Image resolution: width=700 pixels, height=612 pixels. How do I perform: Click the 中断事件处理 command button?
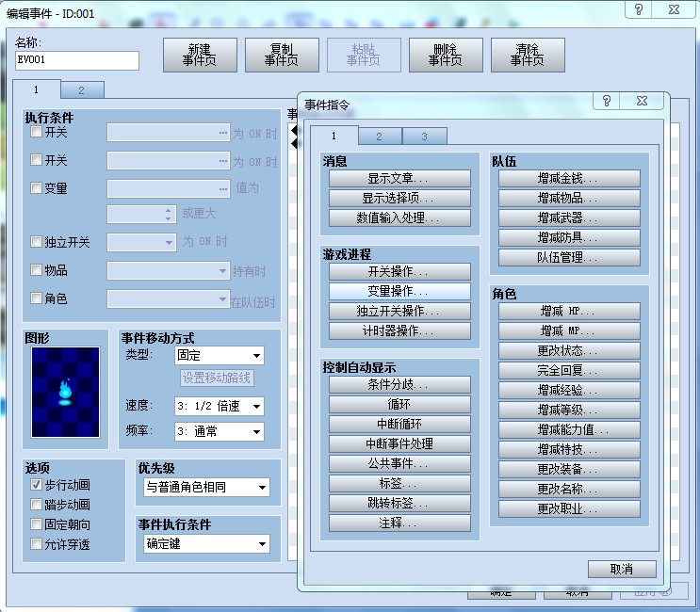tap(399, 443)
